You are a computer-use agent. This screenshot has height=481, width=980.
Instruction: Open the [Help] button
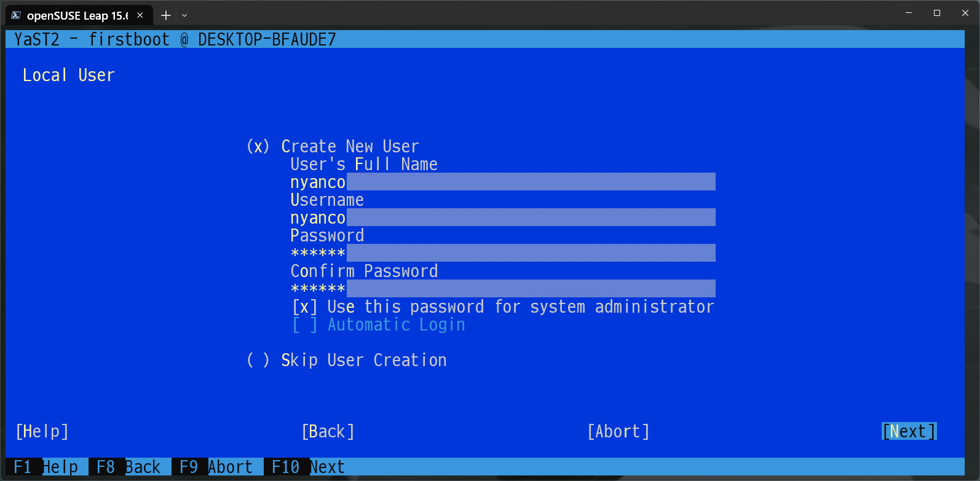pos(42,431)
